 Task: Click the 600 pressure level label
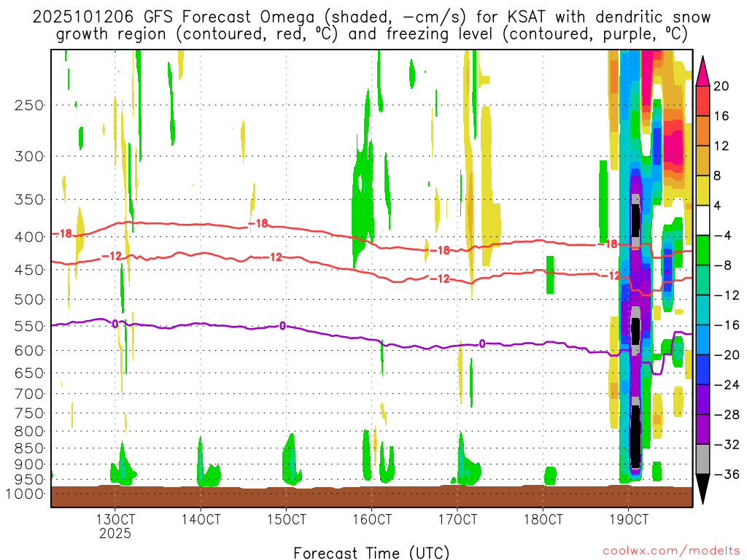click(x=28, y=351)
